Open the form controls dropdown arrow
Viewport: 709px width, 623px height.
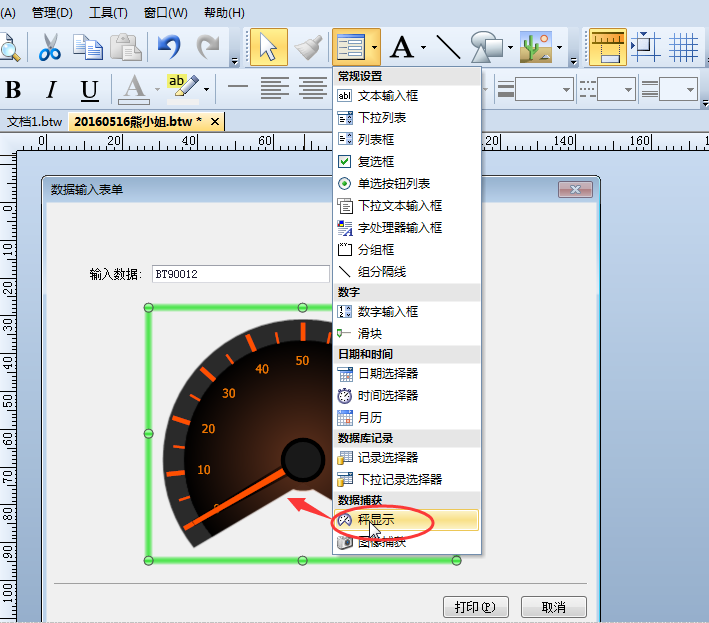point(374,47)
